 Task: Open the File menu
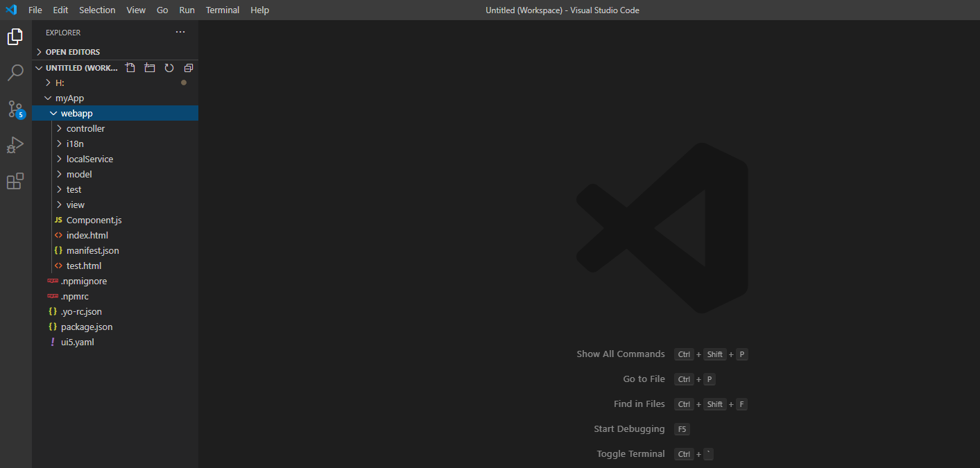(x=35, y=10)
